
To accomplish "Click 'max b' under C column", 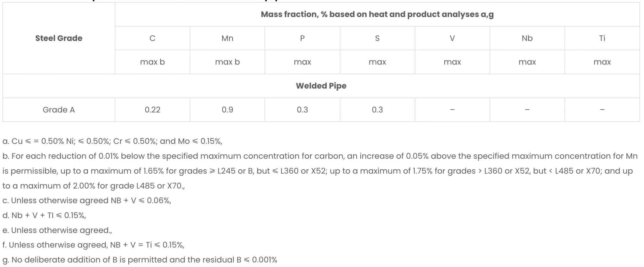I will (x=153, y=62).
